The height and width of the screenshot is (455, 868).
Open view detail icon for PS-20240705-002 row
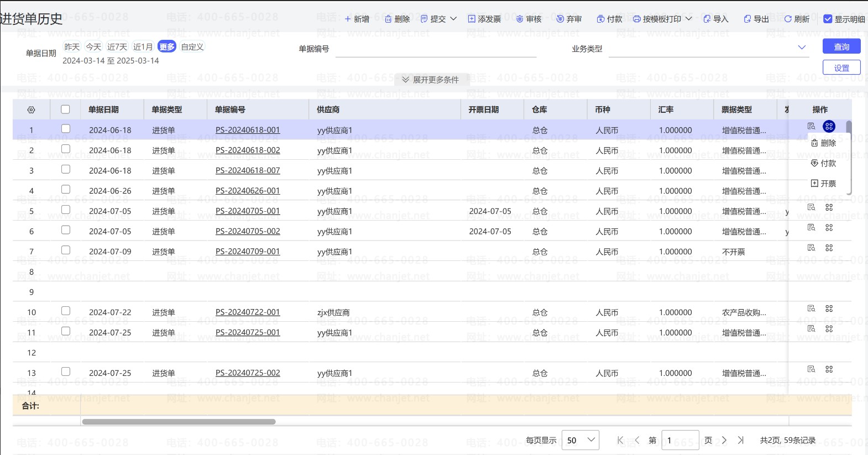[811, 227]
